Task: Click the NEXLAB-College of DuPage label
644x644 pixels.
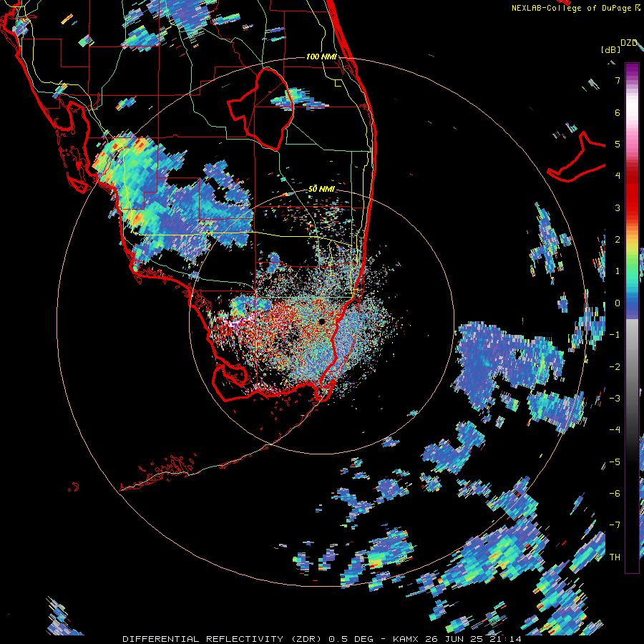Action: pyautogui.click(x=571, y=8)
